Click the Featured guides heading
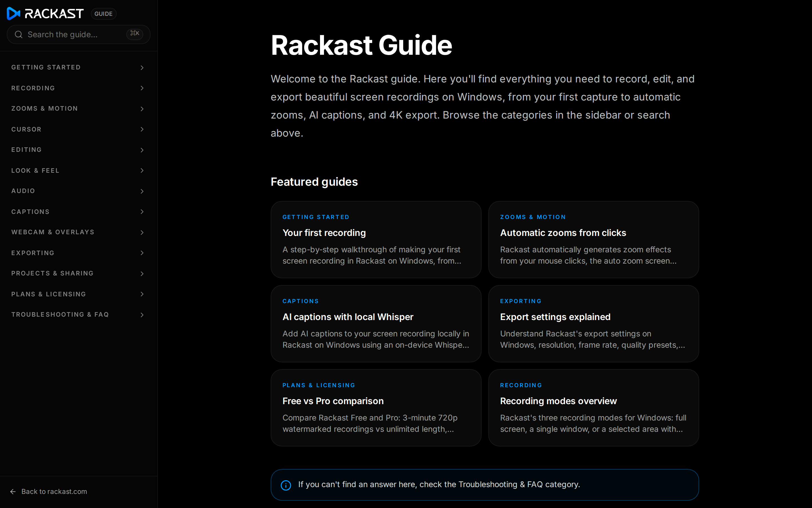Screen dimensions: 812x508 (314, 182)
